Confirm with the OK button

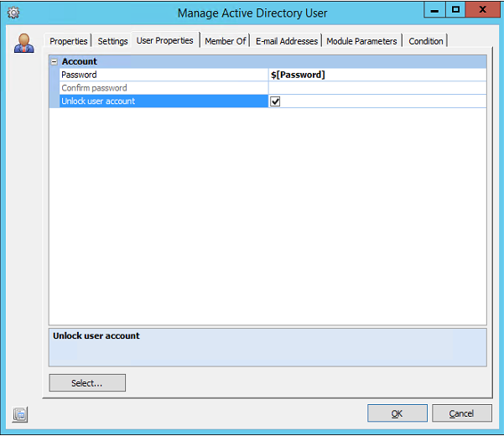pyautogui.click(x=397, y=413)
